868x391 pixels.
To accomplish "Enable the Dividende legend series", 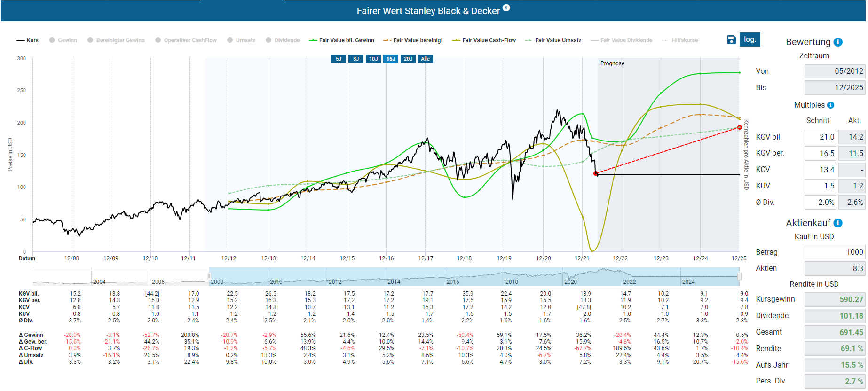I will [x=283, y=40].
